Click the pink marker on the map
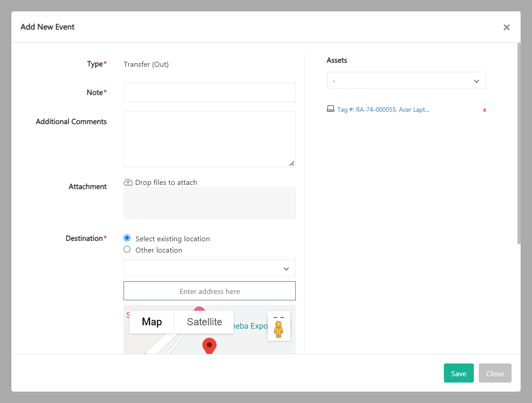Viewport: 532px width, 403px height. (x=199, y=309)
